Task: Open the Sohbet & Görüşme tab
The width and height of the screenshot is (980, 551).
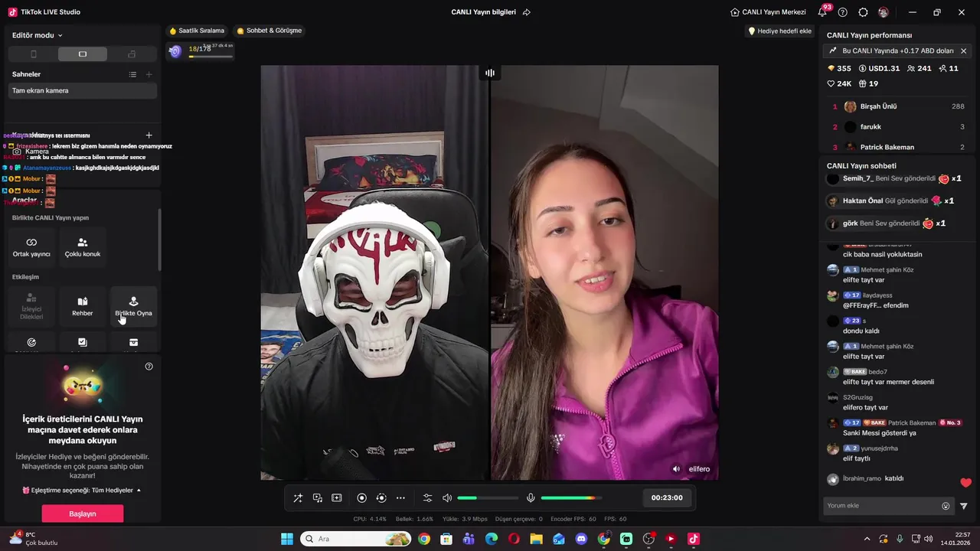Action: click(x=269, y=31)
